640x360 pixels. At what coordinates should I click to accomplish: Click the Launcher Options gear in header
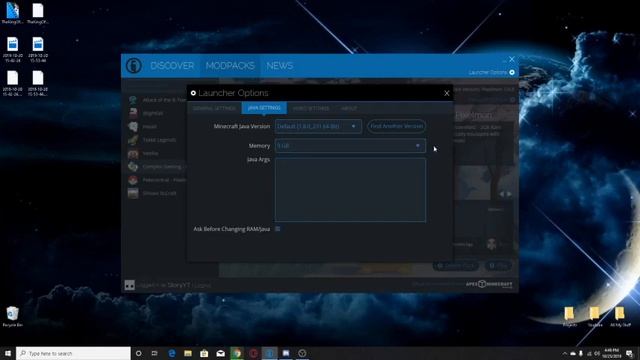coord(512,73)
